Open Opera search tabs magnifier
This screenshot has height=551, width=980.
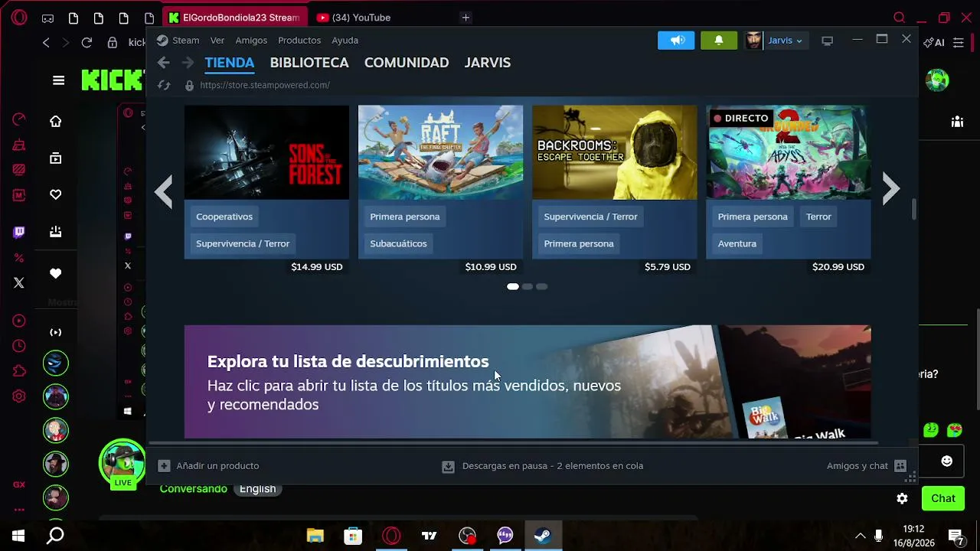tap(900, 18)
